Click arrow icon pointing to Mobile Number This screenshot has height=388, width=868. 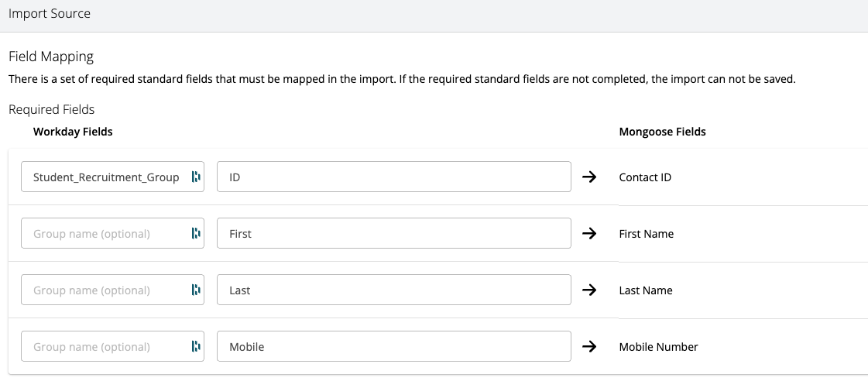coord(589,347)
